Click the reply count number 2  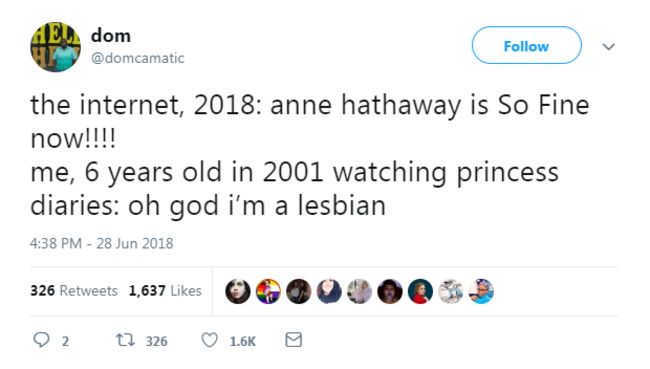(x=65, y=341)
